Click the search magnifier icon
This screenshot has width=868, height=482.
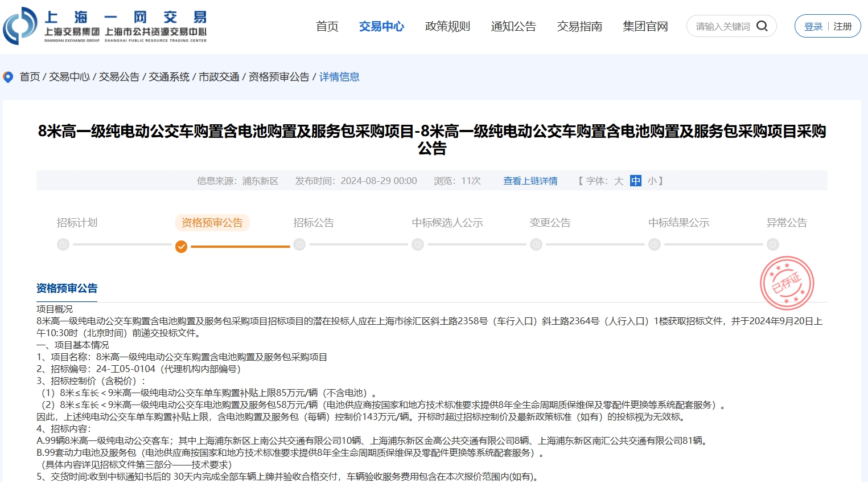tap(762, 26)
